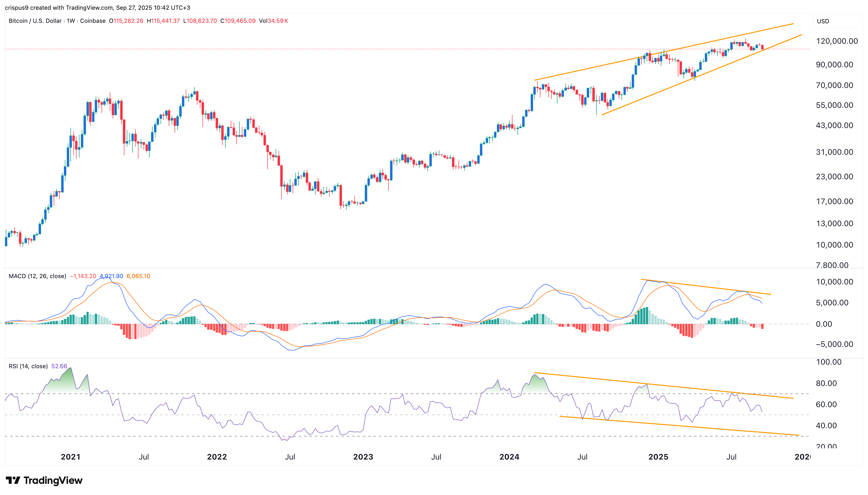Click the close price value C109,465.09
Image resolution: width=868 pixels, height=495 pixels.
click(x=238, y=21)
